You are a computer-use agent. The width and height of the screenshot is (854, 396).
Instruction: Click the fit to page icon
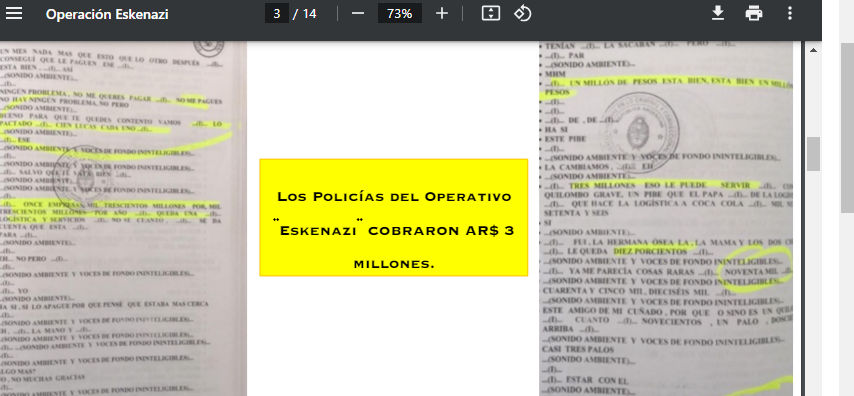(491, 14)
